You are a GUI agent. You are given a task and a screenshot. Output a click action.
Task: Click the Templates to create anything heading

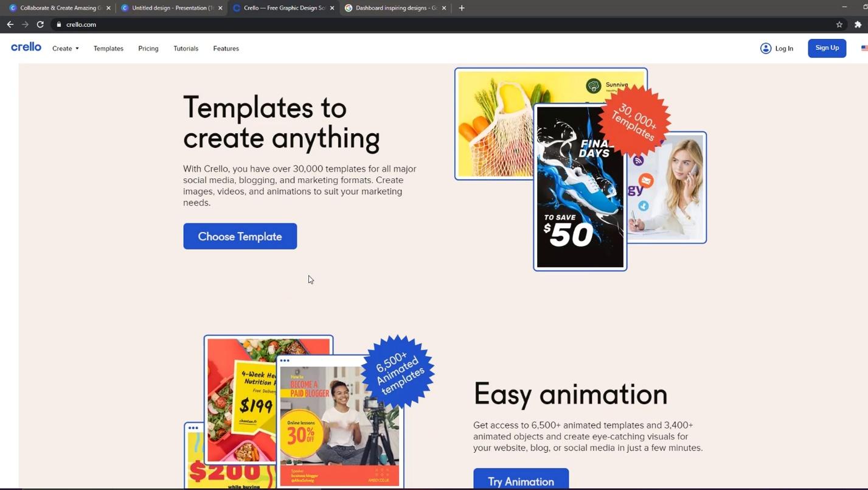pos(282,122)
